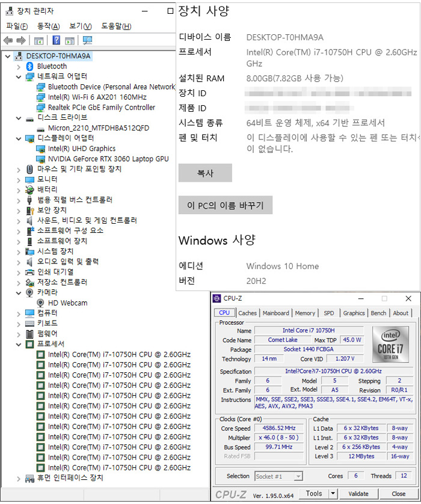421x504 pixels.
Task: Click the 보안 장치 security device icon
Action: point(29,211)
